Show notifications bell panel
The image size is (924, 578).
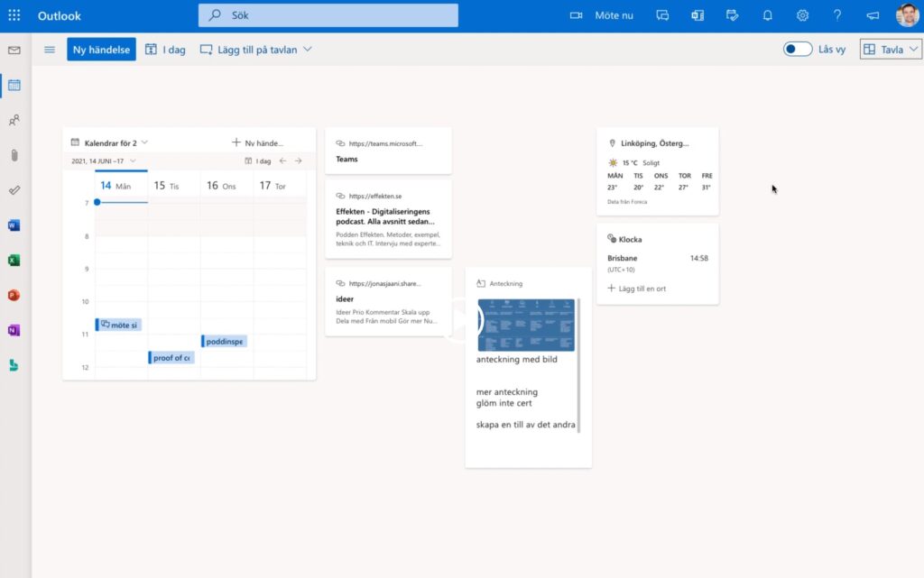coord(768,15)
